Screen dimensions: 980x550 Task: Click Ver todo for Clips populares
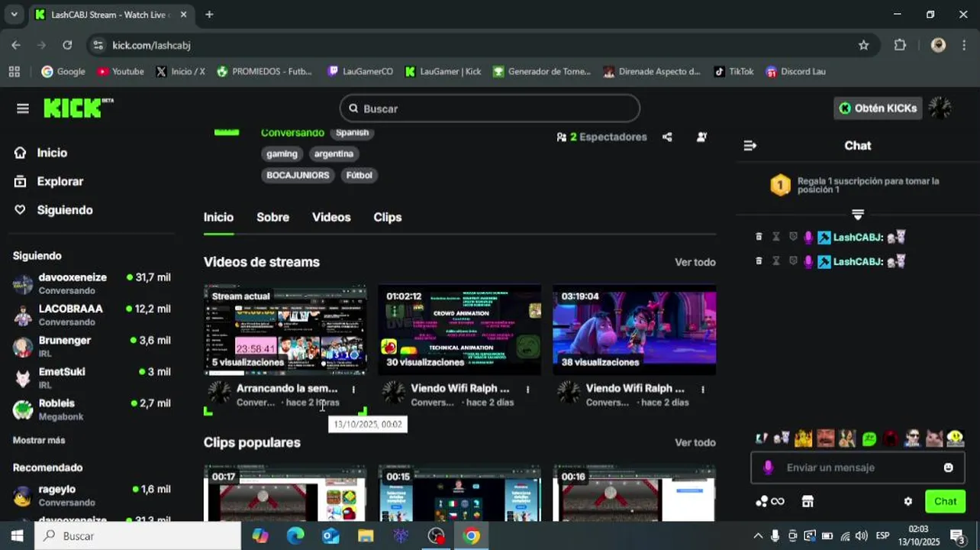(695, 442)
